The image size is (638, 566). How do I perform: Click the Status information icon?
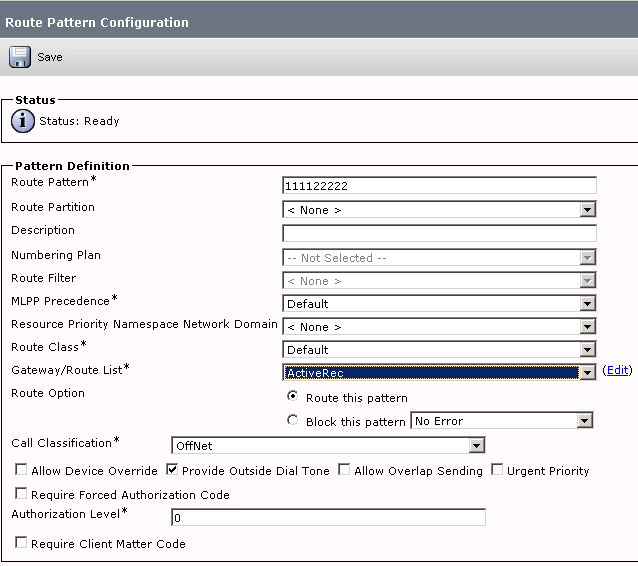pyautogui.click(x=23, y=121)
